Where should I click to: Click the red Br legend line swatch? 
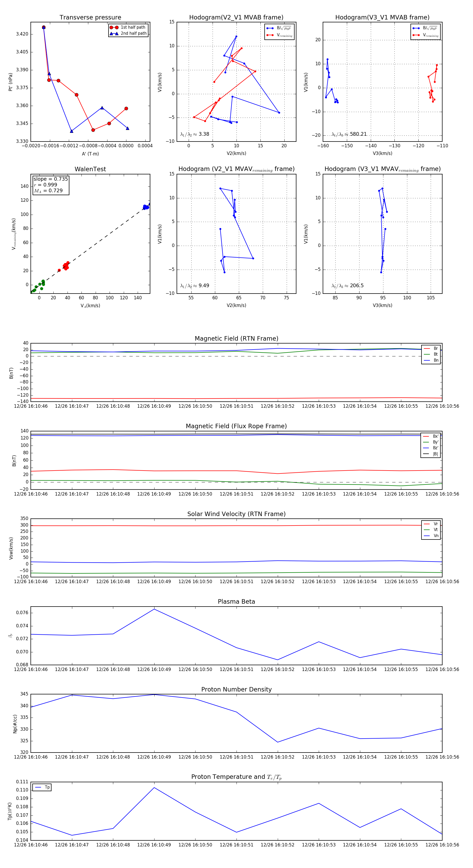coord(426,349)
